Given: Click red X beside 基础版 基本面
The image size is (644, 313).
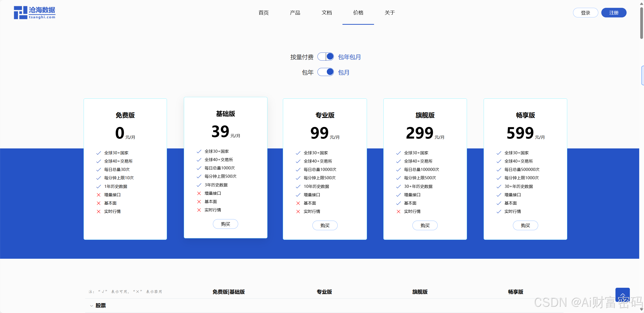Looking at the screenshot, I should pyautogui.click(x=199, y=202).
